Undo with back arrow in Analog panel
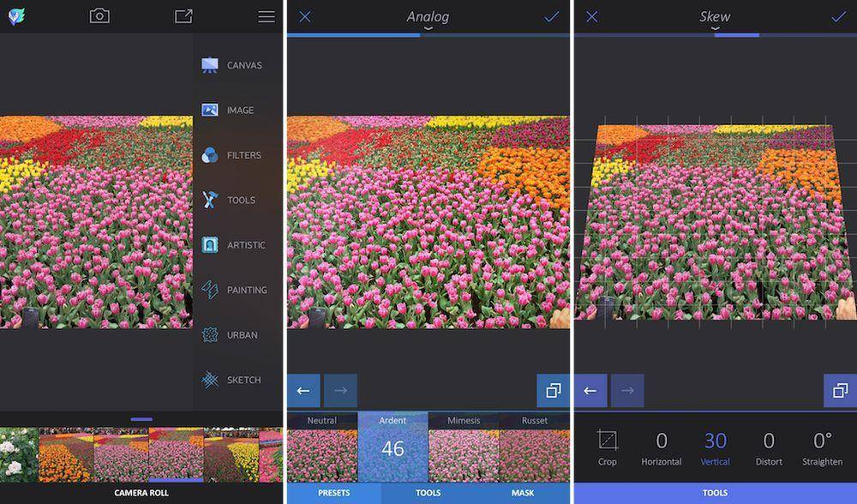 tap(303, 391)
